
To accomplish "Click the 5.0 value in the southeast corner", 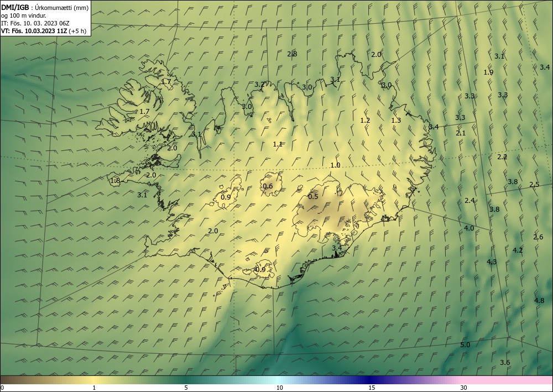I will tap(465, 345).
